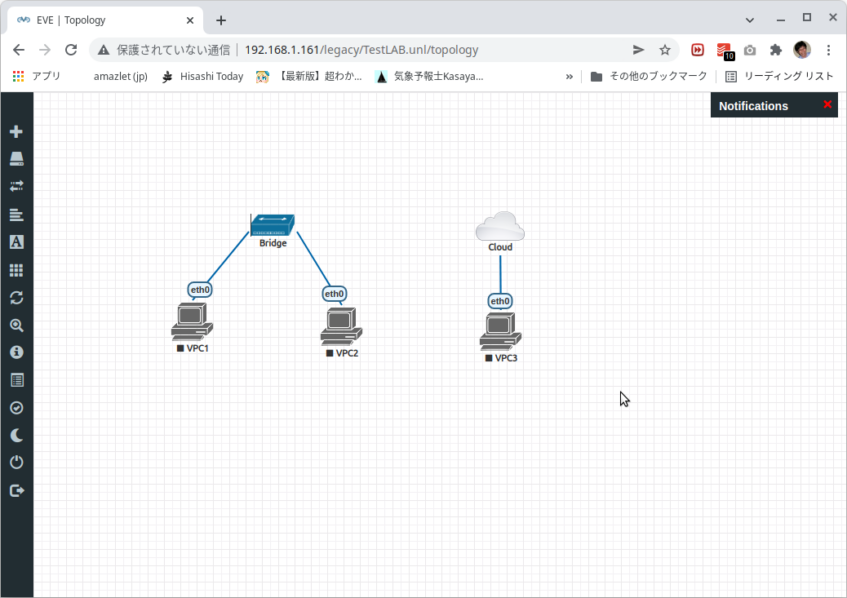Screen dimensions: 847x598
Task: Toggle bookmark star for this page
Action: [x=665, y=50]
